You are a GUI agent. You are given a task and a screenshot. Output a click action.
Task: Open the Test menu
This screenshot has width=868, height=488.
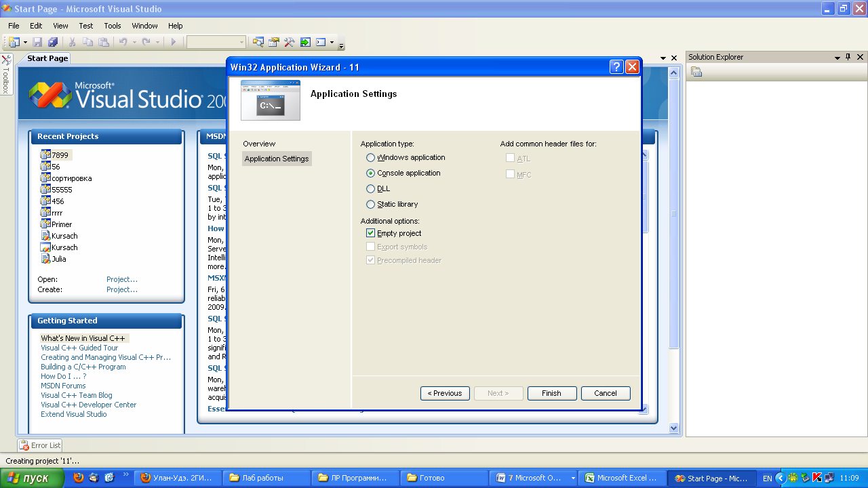[86, 26]
